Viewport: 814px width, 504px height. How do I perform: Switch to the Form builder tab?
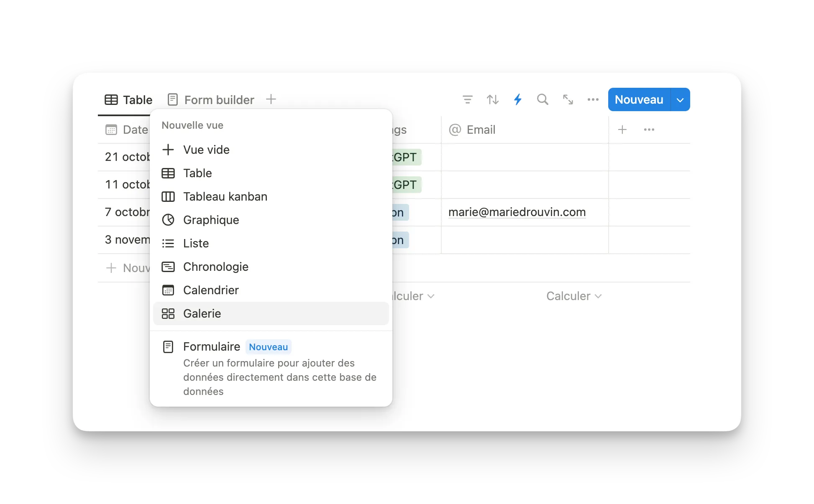pos(211,100)
